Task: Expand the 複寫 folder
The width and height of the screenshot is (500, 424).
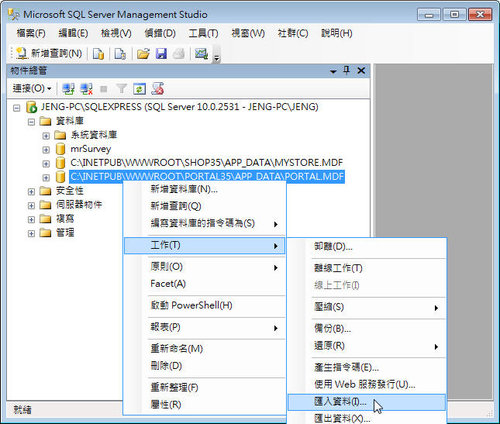Action: [31, 219]
